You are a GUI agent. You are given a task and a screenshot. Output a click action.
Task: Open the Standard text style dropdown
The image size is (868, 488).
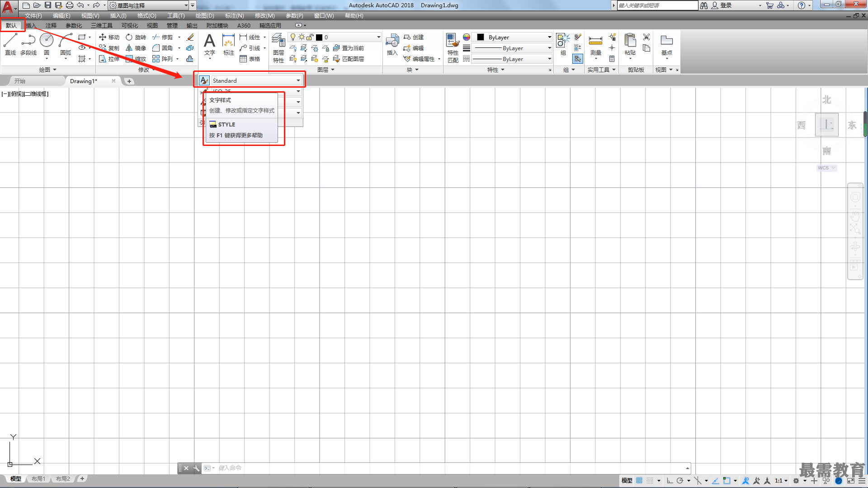[x=298, y=80]
